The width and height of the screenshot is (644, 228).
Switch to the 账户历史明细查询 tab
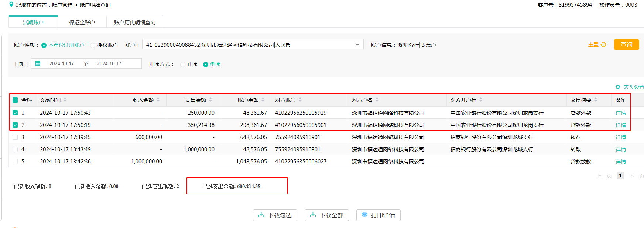[135, 22]
